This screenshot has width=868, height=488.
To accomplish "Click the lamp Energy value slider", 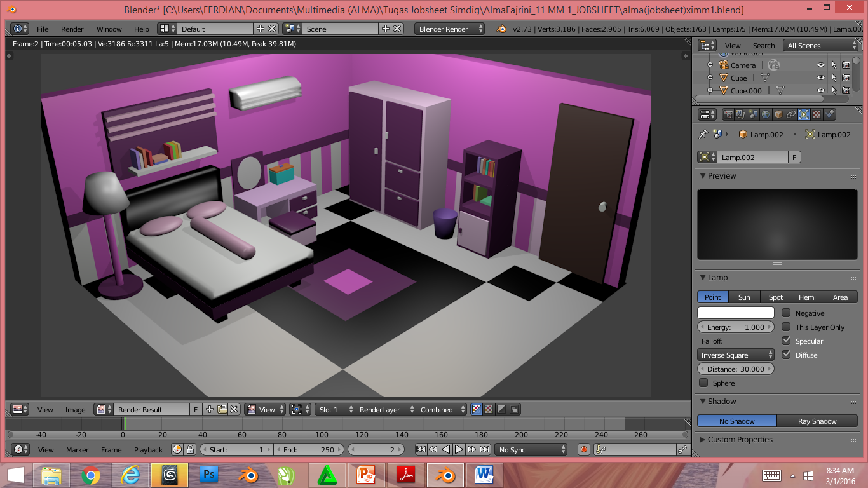I will click(736, 327).
